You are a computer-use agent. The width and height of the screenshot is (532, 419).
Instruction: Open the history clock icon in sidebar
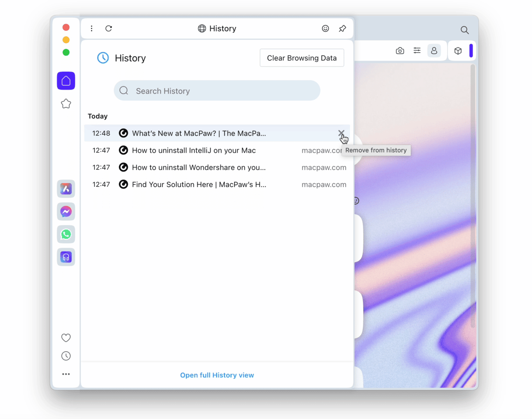(66, 356)
